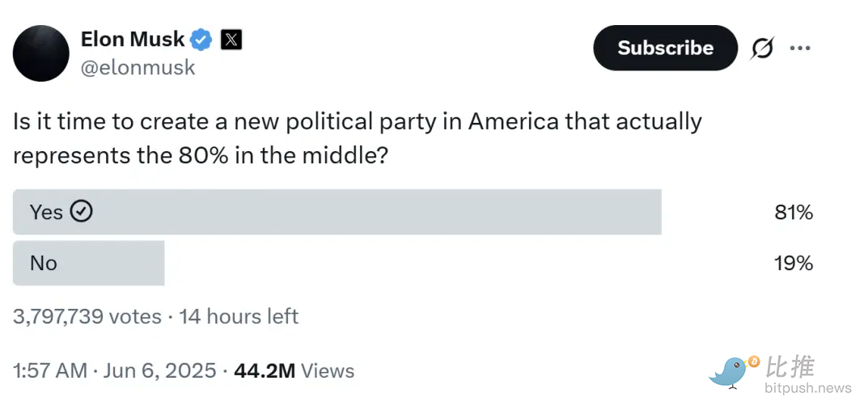The height and width of the screenshot is (410, 868).
Task: Click the 44.2M Views counter
Action: (x=294, y=371)
